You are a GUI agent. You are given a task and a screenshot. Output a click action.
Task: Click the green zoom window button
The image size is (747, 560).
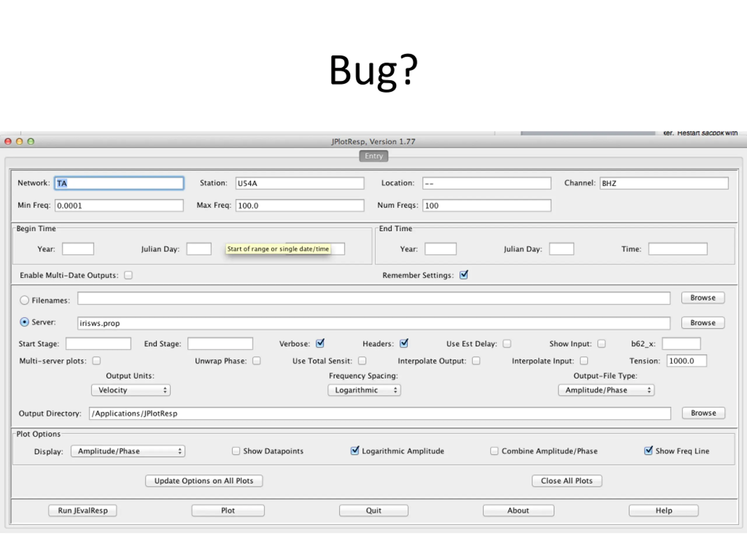pyautogui.click(x=31, y=141)
